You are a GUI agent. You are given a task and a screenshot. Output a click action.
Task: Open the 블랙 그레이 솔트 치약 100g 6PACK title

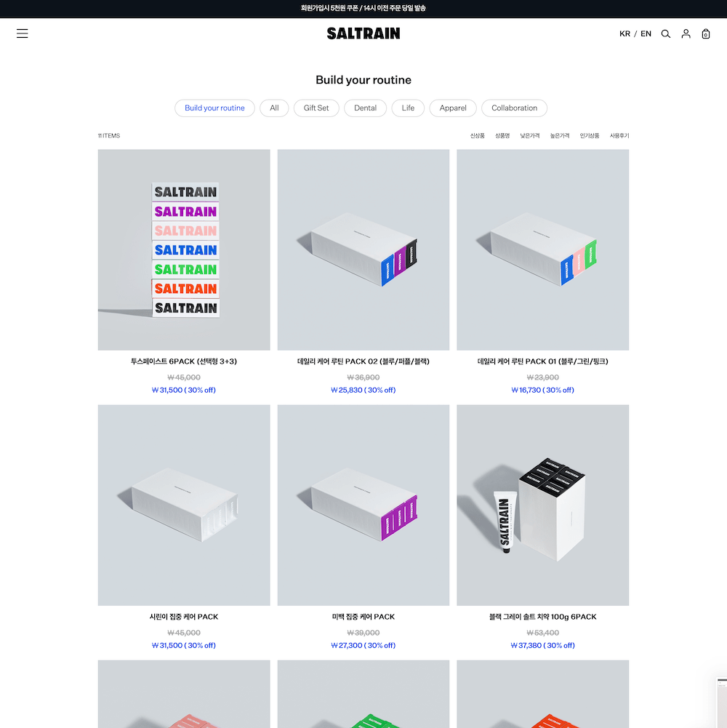click(x=542, y=617)
